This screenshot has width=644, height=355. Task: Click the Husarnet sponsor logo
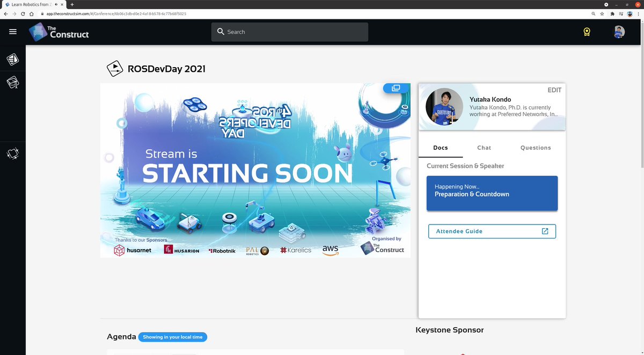[x=132, y=250]
